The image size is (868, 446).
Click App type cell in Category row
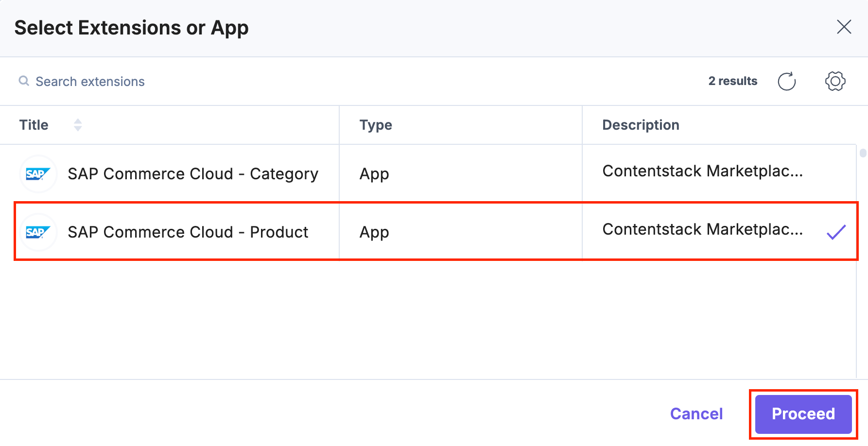374,174
